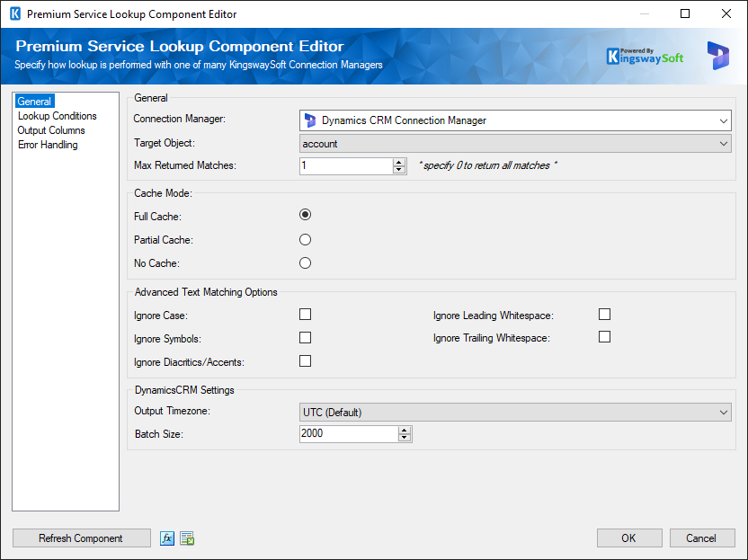Click the DynamicsCRM Settings heading
This screenshot has height=560, width=748.
(x=184, y=390)
